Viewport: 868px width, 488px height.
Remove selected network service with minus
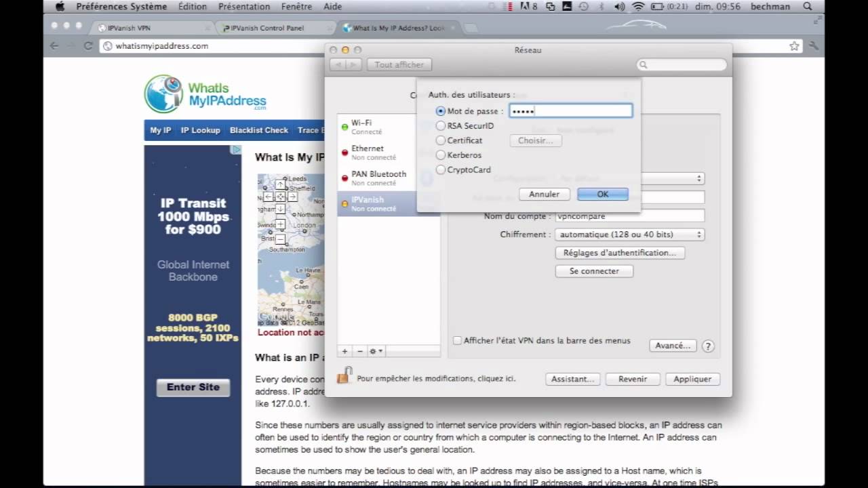click(360, 351)
